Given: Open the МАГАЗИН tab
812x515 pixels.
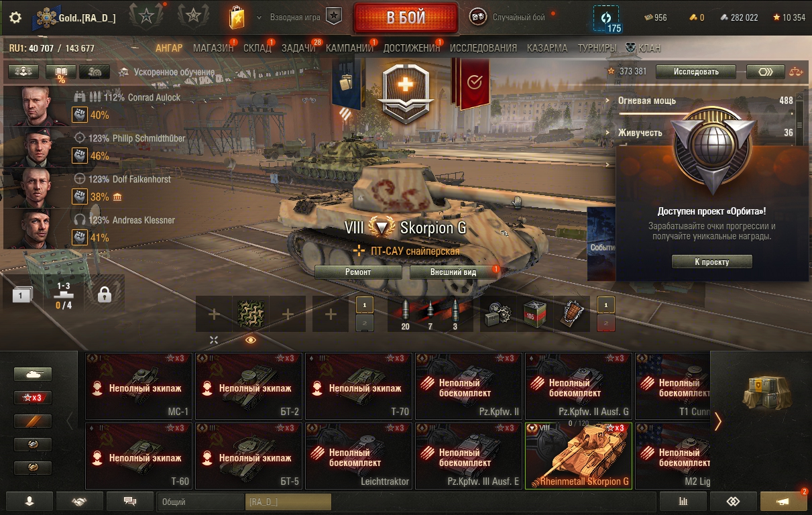Looking at the screenshot, I should (x=213, y=48).
